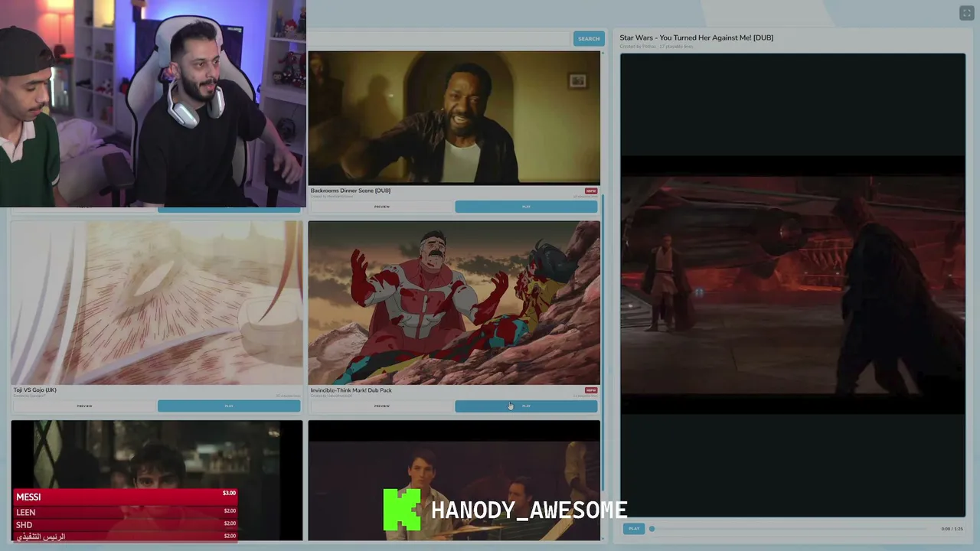The width and height of the screenshot is (980, 551).
Task: Click the NSFW badge on Backrooms Dinner Scene
Action: pyautogui.click(x=591, y=191)
